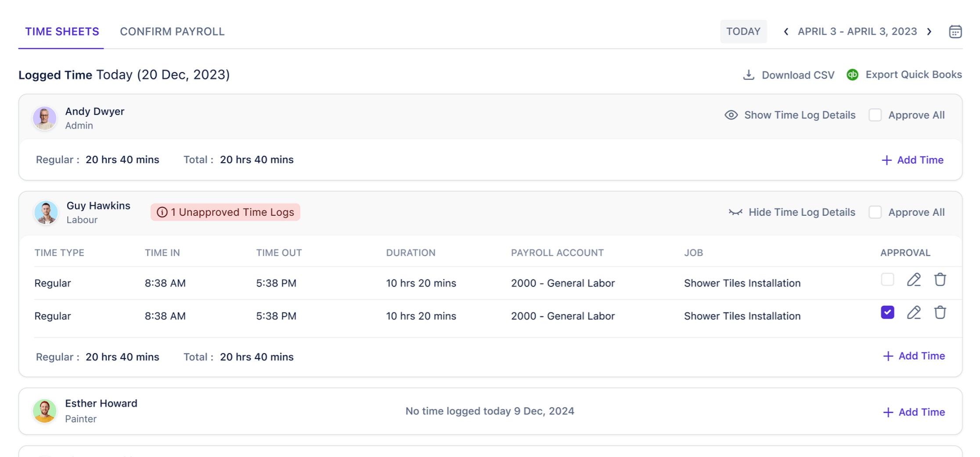Add Time for Esther Howard
The image size is (980, 457).
[x=914, y=412]
